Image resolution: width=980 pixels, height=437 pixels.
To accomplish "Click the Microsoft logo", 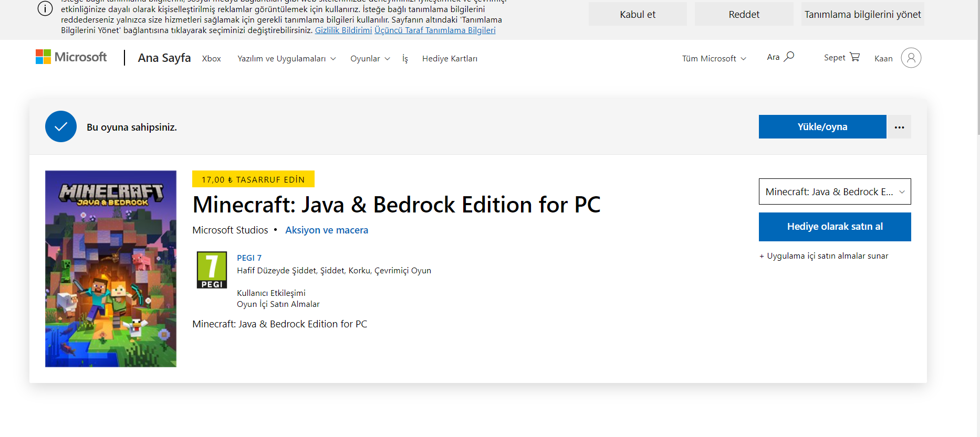I will [x=71, y=57].
